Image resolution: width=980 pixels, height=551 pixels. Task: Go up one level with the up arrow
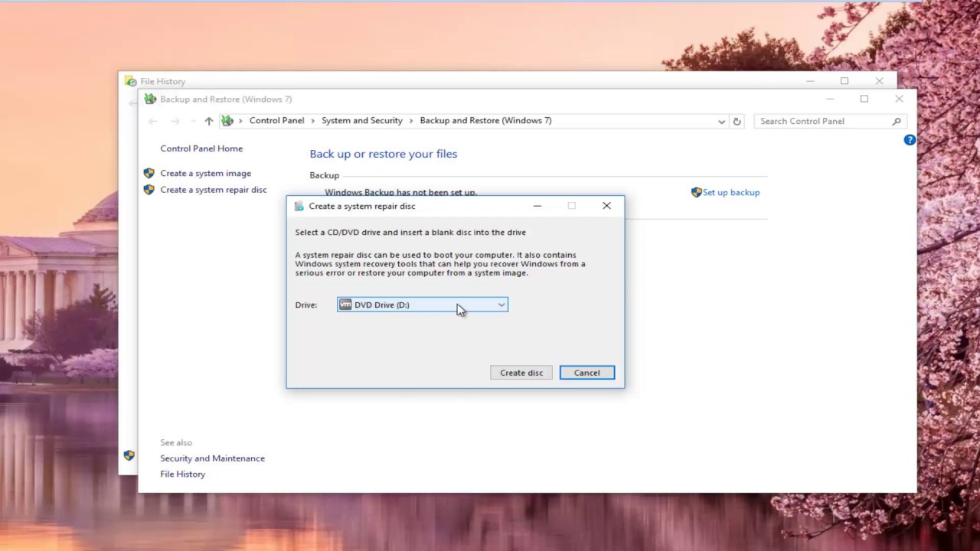[208, 121]
